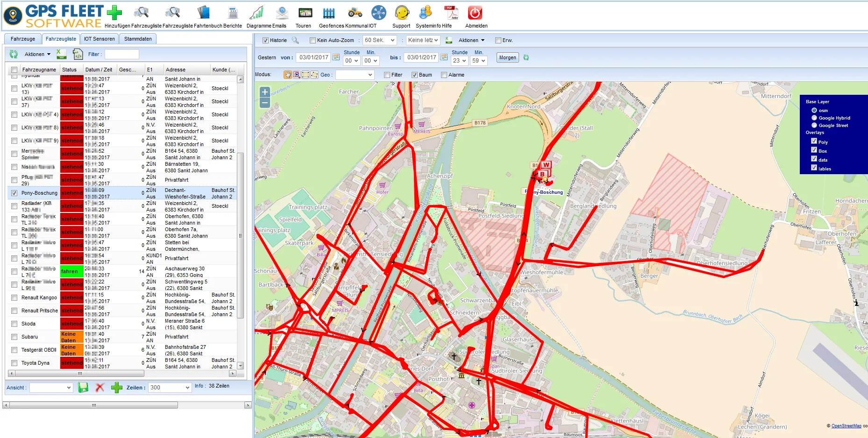The height and width of the screenshot is (438, 868).
Task: Click the red Abmelden power icon
Action: click(x=475, y=13)
